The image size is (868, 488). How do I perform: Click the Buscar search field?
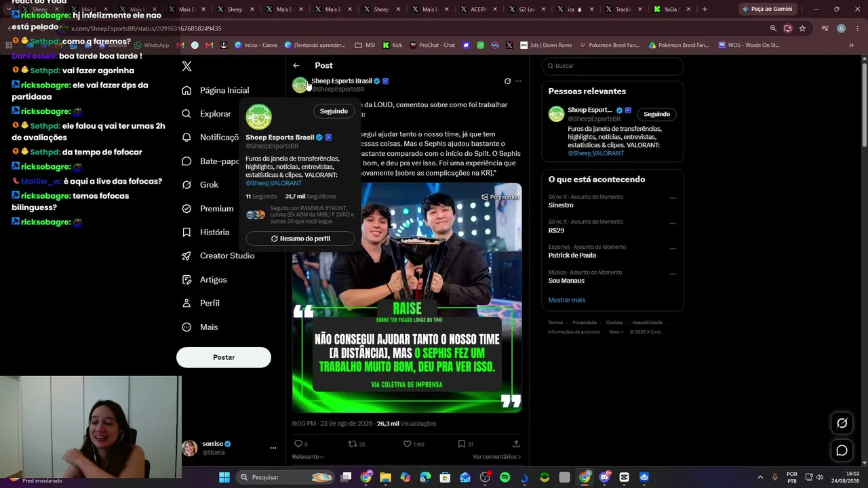pyautogui.click(x=612, y=66)
